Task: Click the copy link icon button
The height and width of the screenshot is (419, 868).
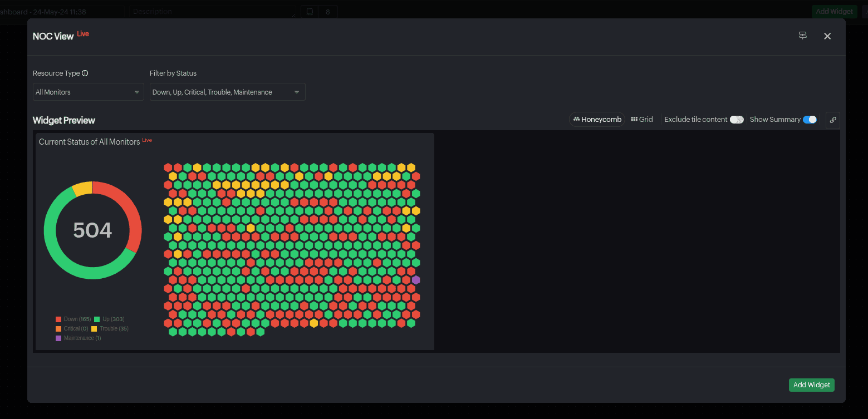Action: (x=832, y=120)
